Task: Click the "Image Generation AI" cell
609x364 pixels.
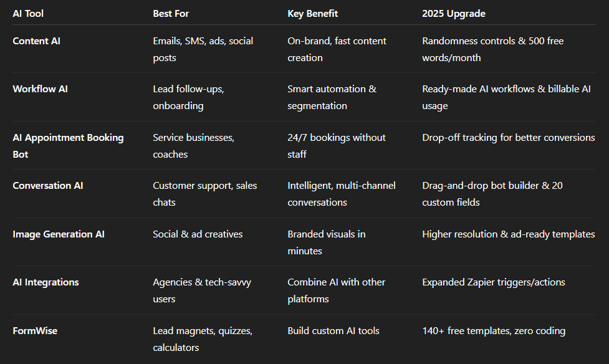Action: coord(59,234)
